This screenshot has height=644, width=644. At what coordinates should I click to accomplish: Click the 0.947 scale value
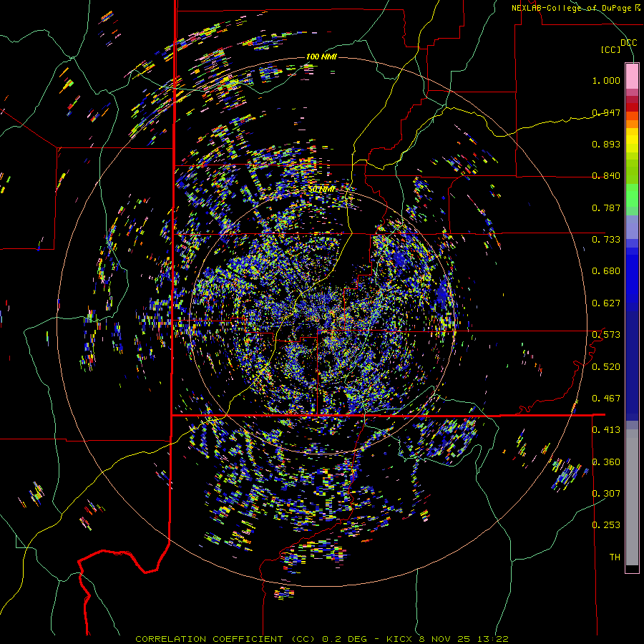point(606,112)
